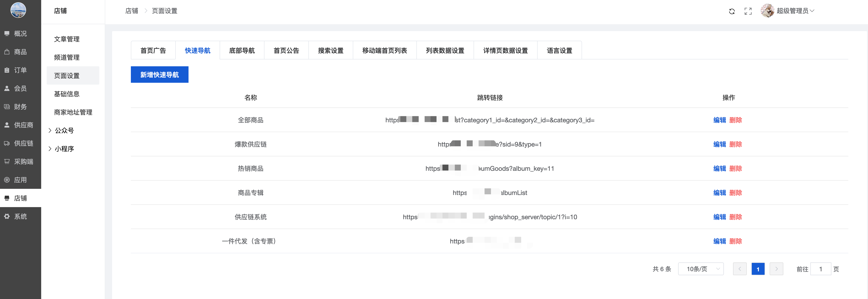
Task: Open 会员 members sidebar section
Action: point(20,88)
